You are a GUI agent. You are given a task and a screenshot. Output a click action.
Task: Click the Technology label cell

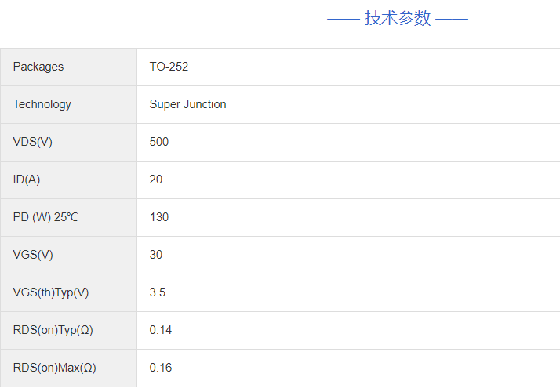click(x=42, y=104)
